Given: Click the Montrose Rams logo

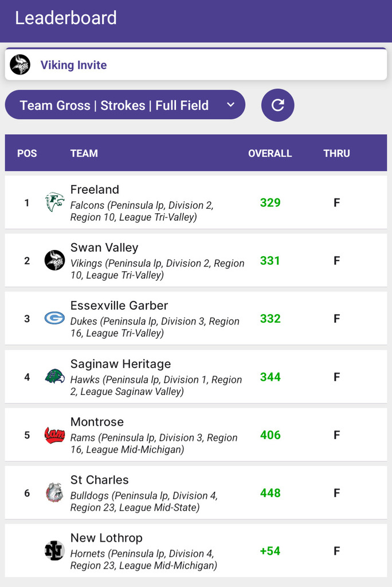Looking at the screenshot, I should pos(54,435).
